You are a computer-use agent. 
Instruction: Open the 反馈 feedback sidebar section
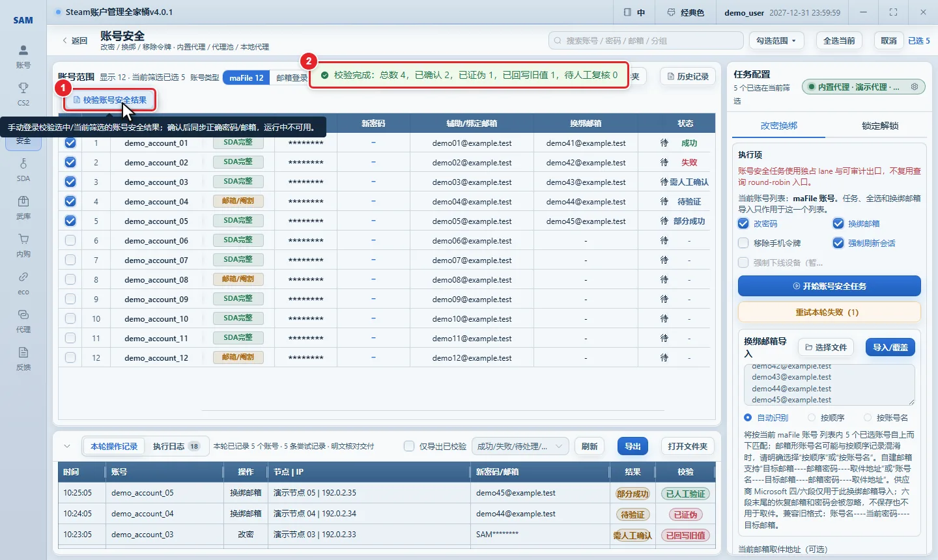tap(23, 359)
